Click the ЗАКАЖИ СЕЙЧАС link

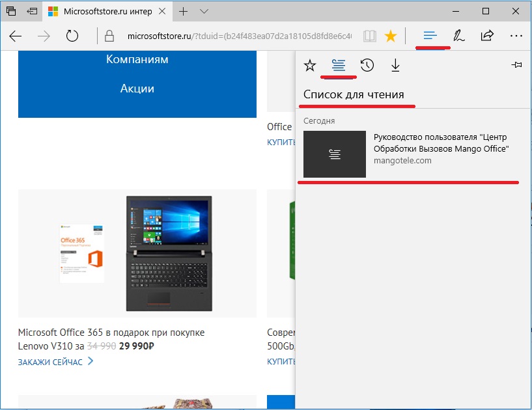pyautogui.click(x=51, y=362)
